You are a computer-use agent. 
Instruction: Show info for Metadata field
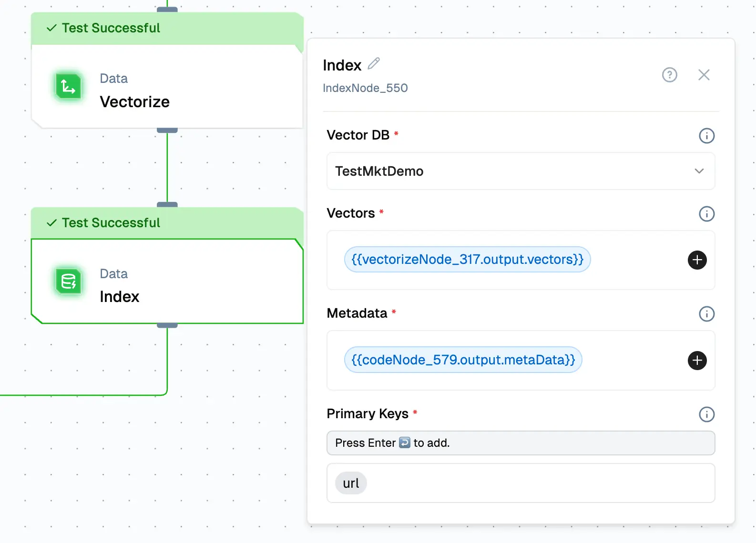coord(706,314)
